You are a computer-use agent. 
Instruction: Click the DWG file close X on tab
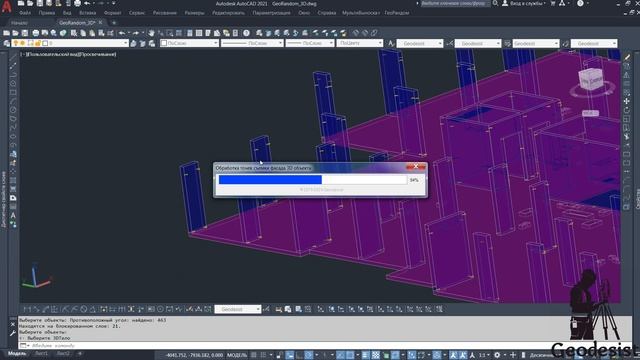tap(100, 22)
